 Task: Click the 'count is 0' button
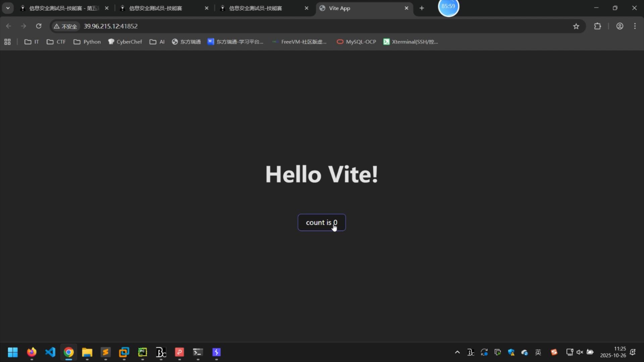[321, 223]
